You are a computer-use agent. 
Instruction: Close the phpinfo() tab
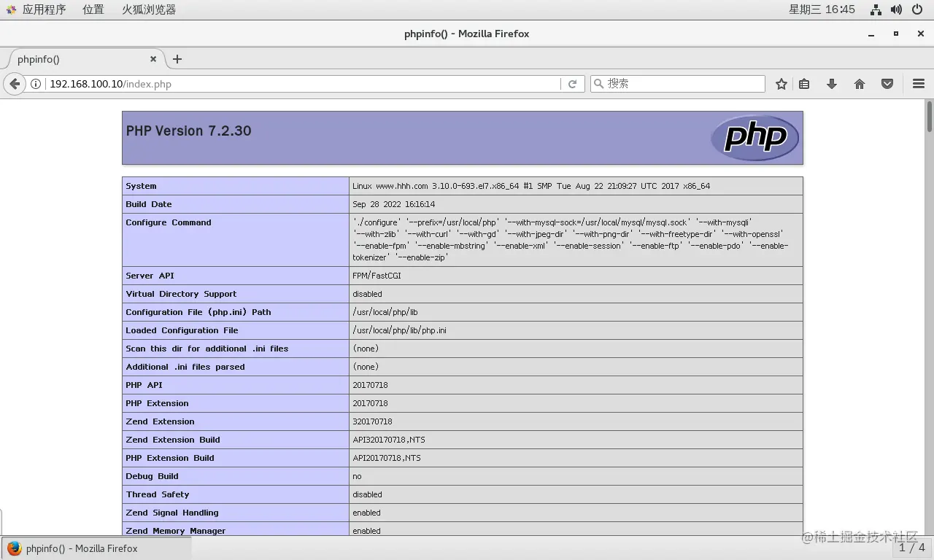coord(153,59)
